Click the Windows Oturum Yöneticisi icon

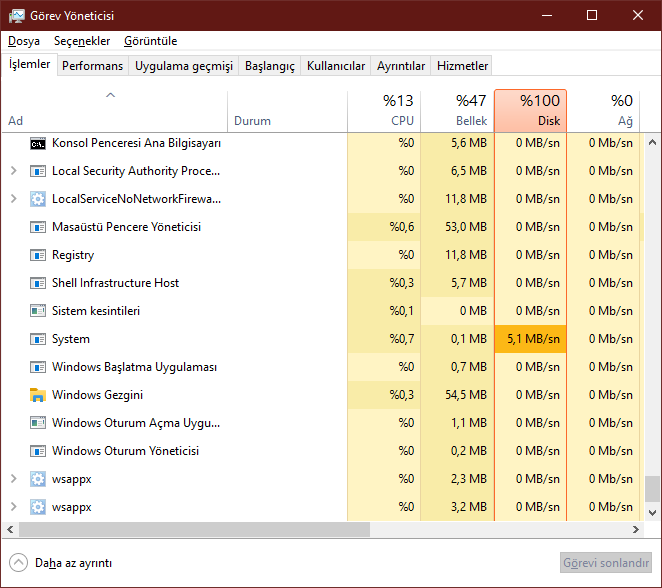[38, 451]
